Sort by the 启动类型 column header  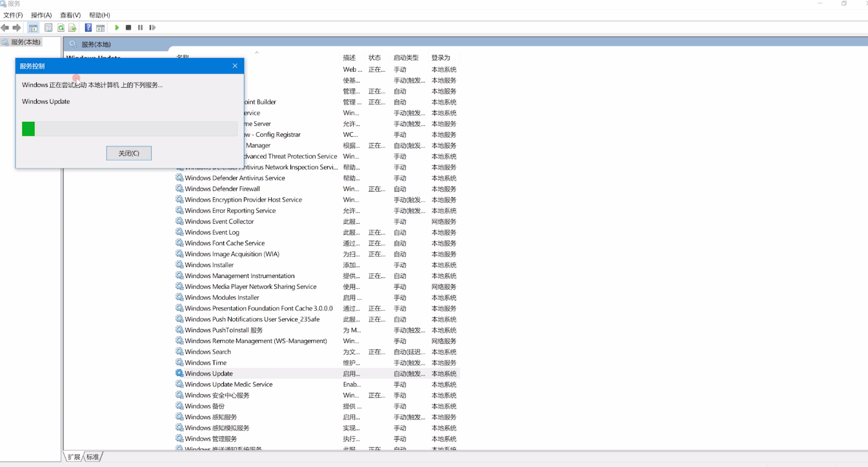tap(406, 57)
